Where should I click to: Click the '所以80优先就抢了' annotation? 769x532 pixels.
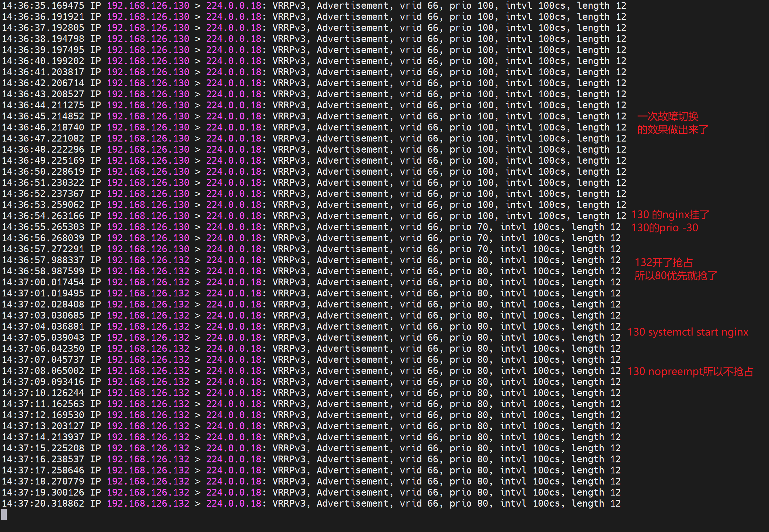point(676,276)
